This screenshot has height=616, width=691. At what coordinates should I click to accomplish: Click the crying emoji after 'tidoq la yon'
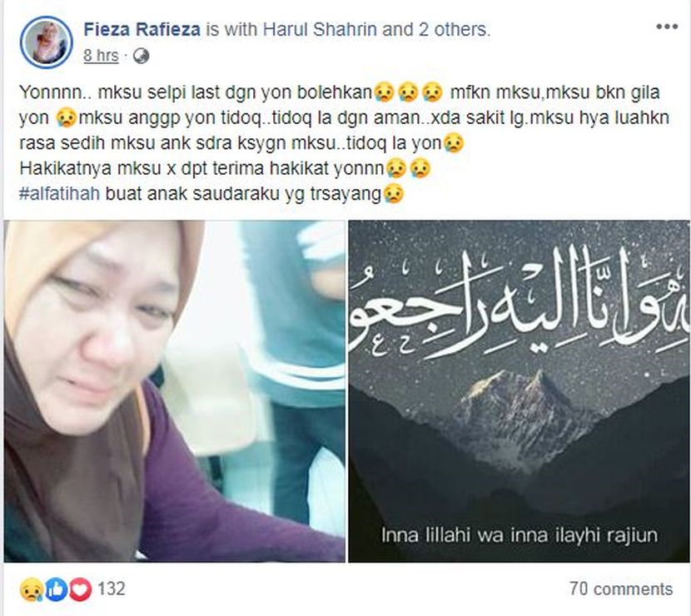click(x=454, y=143)
